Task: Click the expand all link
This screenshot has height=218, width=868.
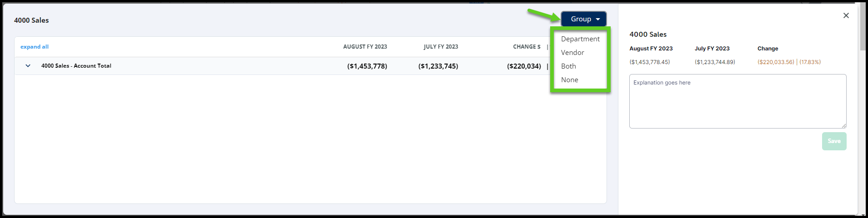Action: point(34,47)
